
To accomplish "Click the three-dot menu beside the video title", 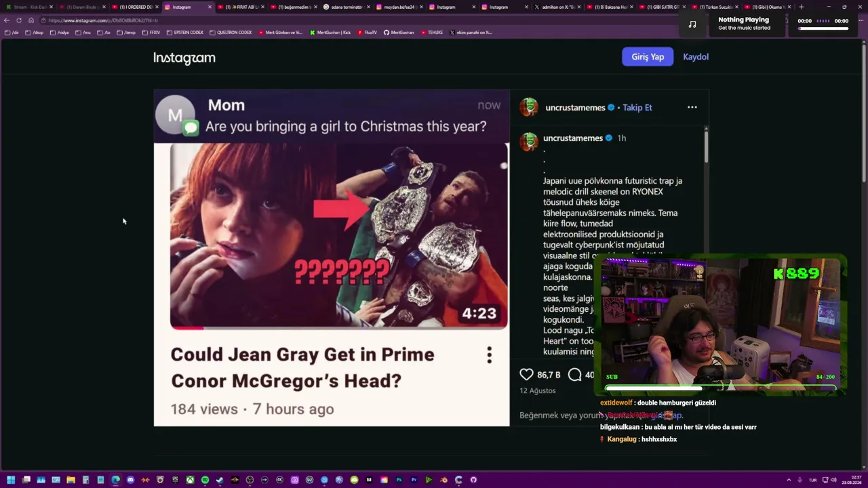I will 489,355.
